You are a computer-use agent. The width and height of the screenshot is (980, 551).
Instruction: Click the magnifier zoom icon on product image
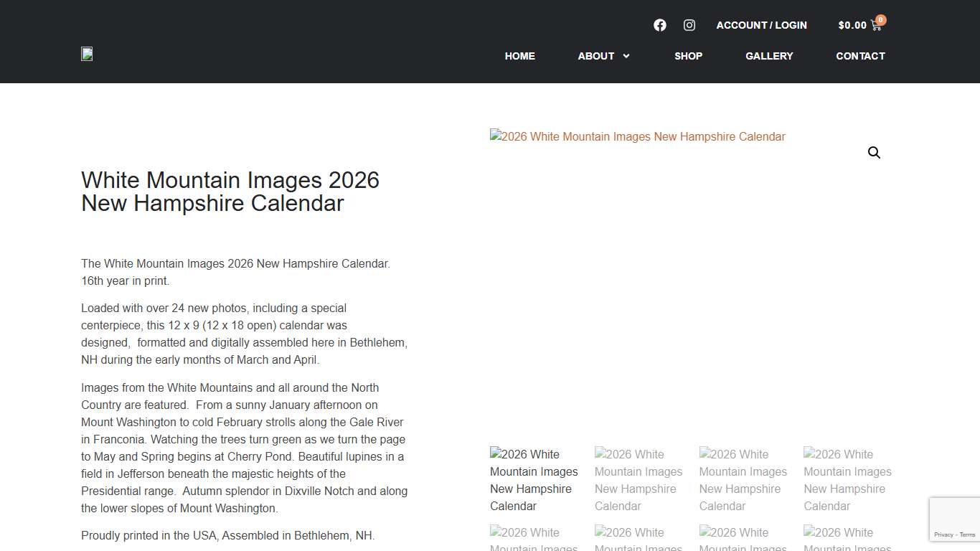coord(874,153)
